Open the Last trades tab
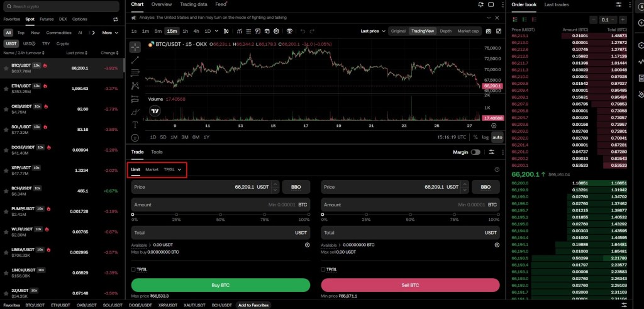 pyautogui.click(x=557, y=5)
